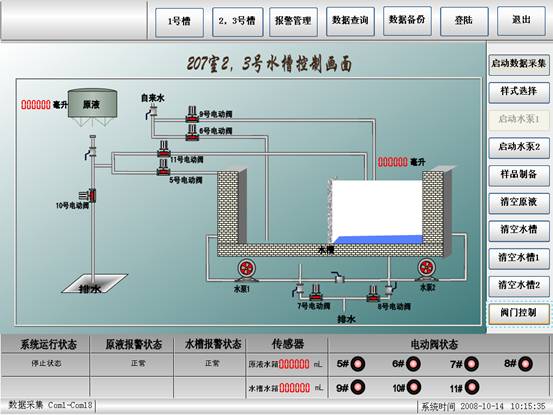Click the 清空水槽 button
This screenshot has height=415, width=553.
point(519,231)
